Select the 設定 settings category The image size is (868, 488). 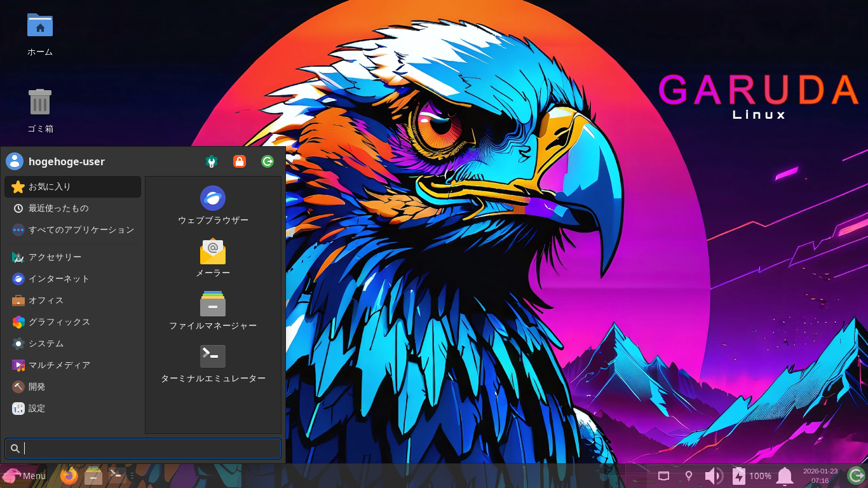tap(72, 409)
